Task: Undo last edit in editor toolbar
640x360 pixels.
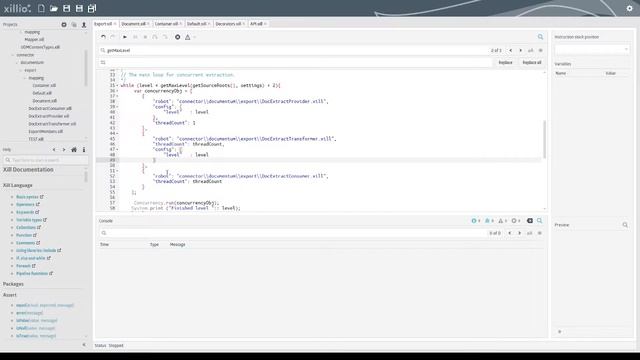Action: coord(103,37)
